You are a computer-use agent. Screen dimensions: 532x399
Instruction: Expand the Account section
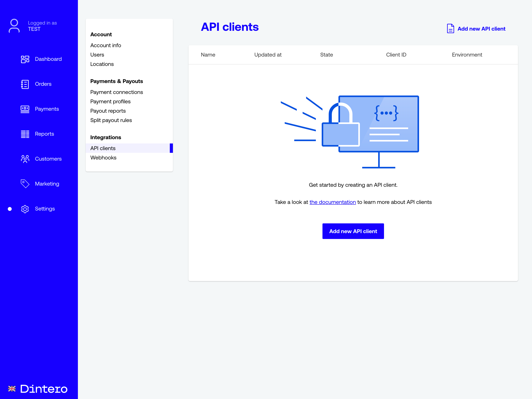tap(101, 34)
